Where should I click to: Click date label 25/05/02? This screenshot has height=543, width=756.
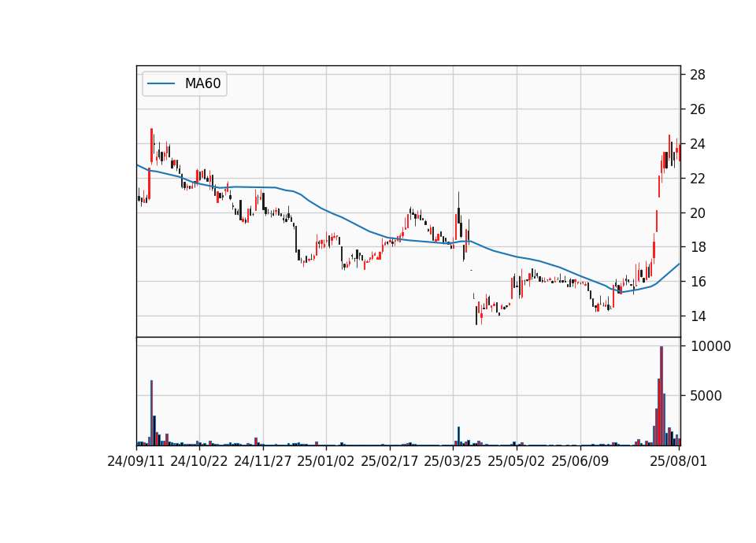click(517, 461)
